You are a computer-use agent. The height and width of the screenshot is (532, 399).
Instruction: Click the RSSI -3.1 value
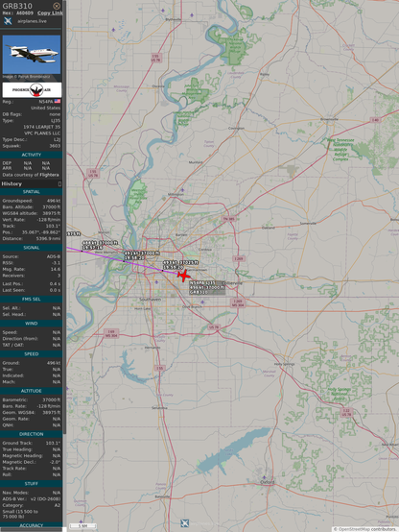(57, 263)
